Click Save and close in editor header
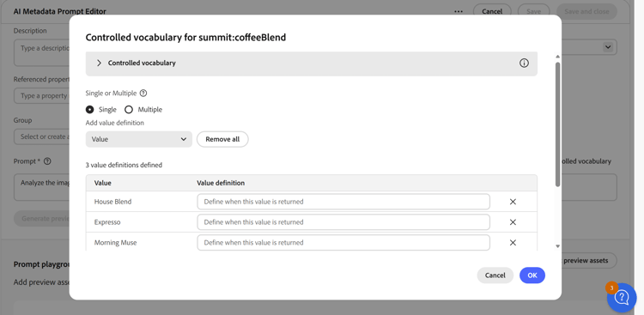The height and width of the screenshot is (315, 644). [x=586, y=11]
